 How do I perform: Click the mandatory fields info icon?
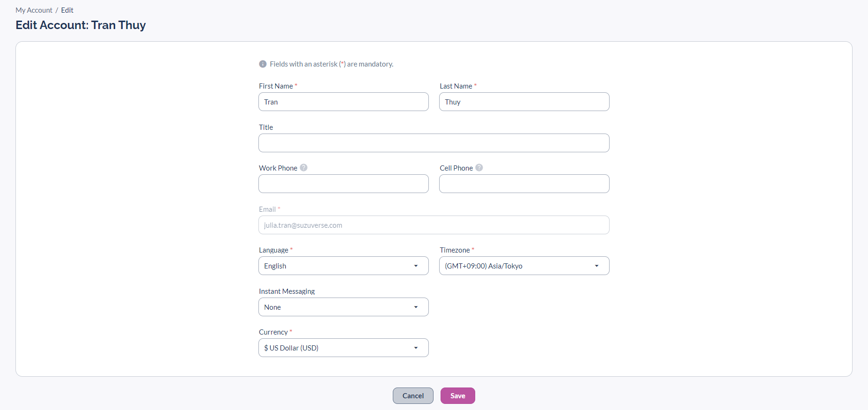click(263, 64)
